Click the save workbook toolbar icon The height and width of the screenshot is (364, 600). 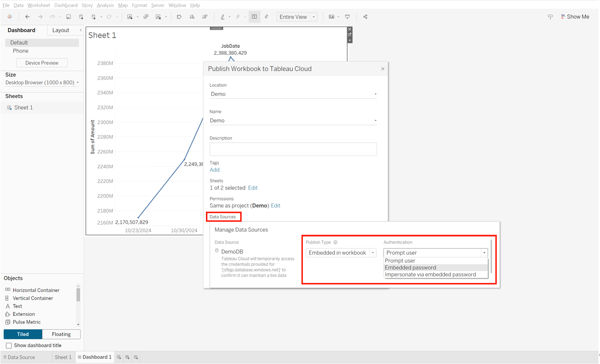coord(68,16)
